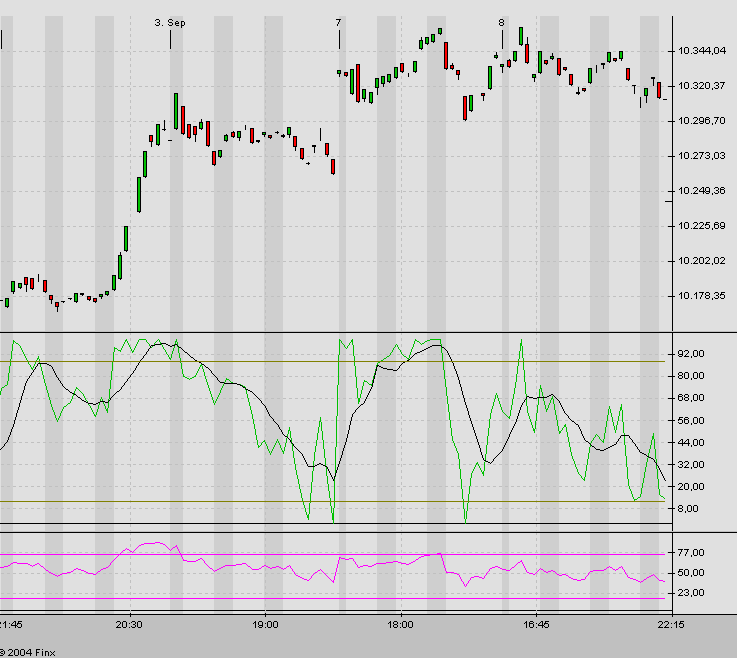
Task: Click the lower magenta threshold line
Action: [300, 599]
